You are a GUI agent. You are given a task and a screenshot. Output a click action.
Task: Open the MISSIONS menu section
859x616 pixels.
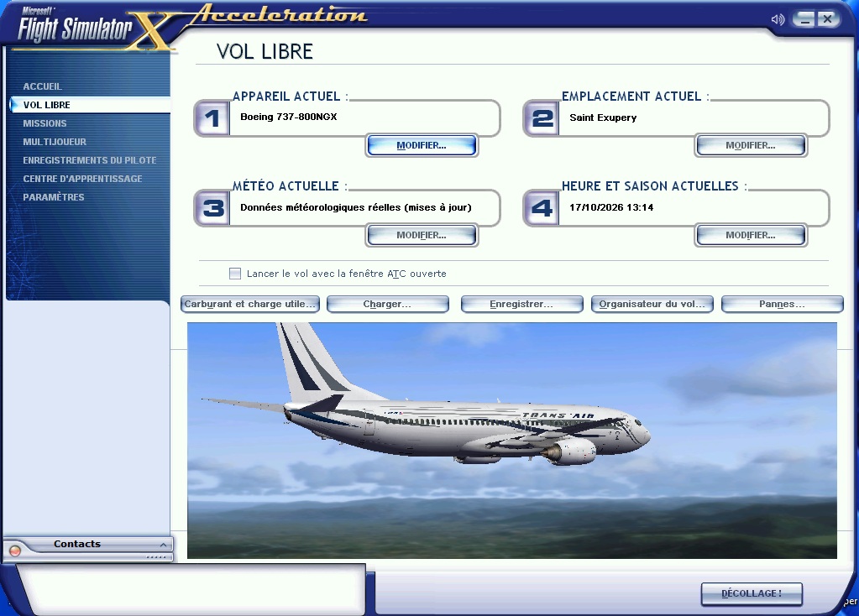[x=45, y=123]
